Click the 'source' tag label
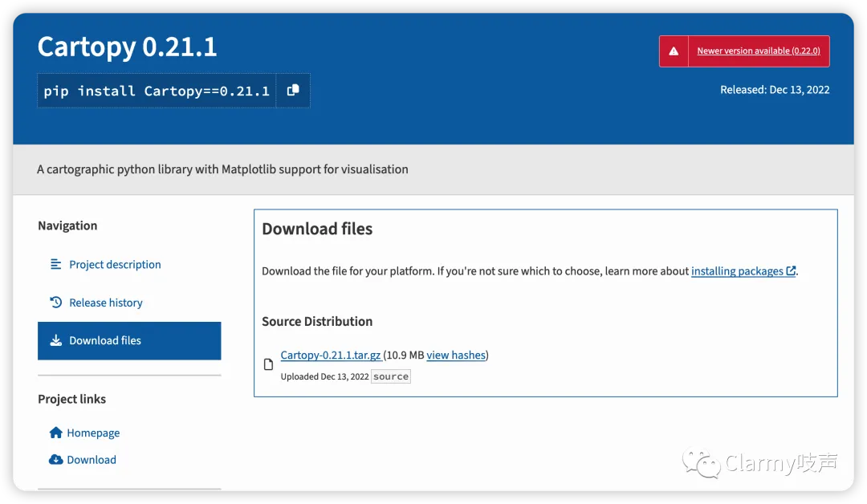The height and width of the screenshot is (504, 867). coord(391,376)
